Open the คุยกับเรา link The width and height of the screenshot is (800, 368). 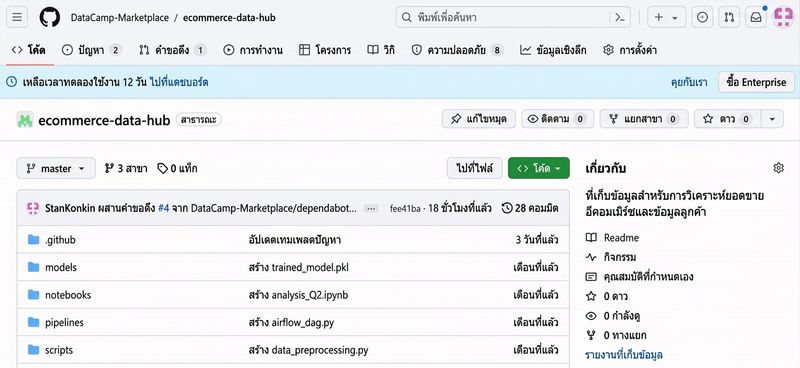tap(689, 82)
